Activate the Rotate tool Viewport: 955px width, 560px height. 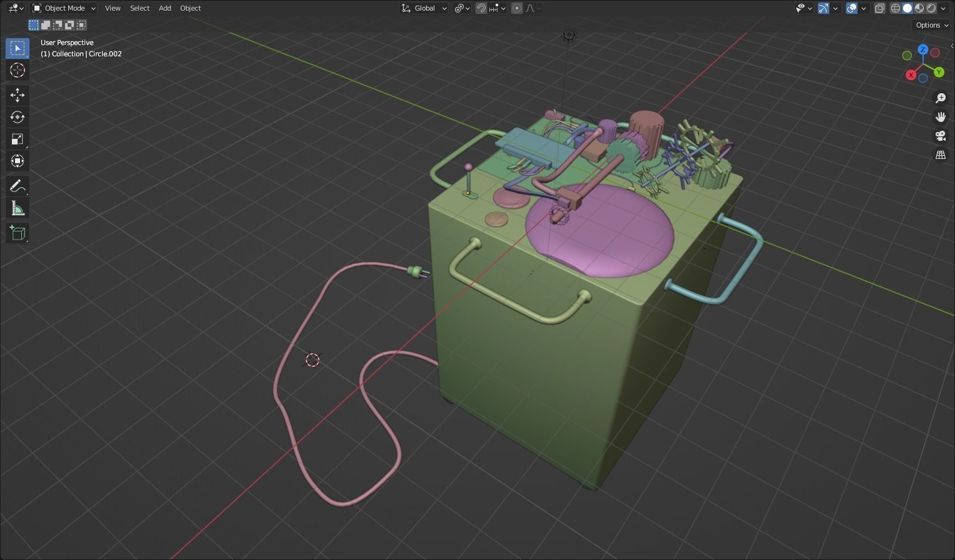point(17,116)
